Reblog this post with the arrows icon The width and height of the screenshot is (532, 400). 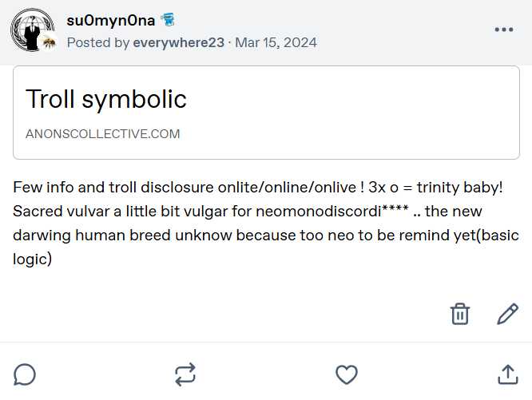point(185,374)
